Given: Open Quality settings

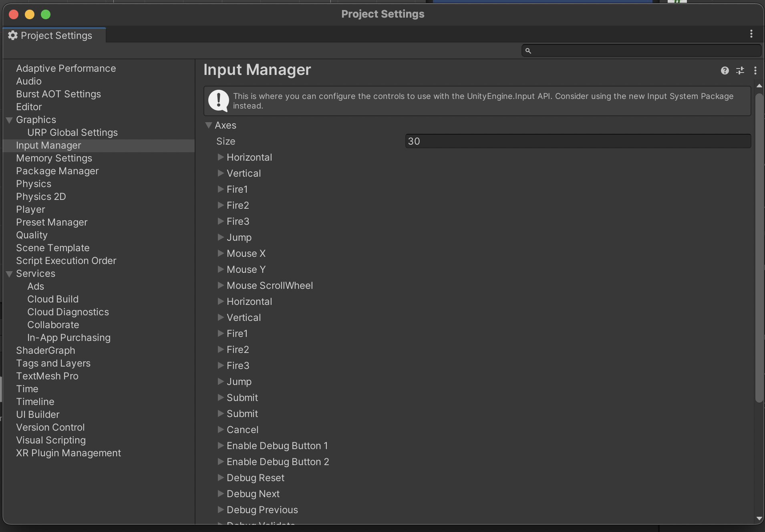Looking at the screenshot, I should click(32, 235).
